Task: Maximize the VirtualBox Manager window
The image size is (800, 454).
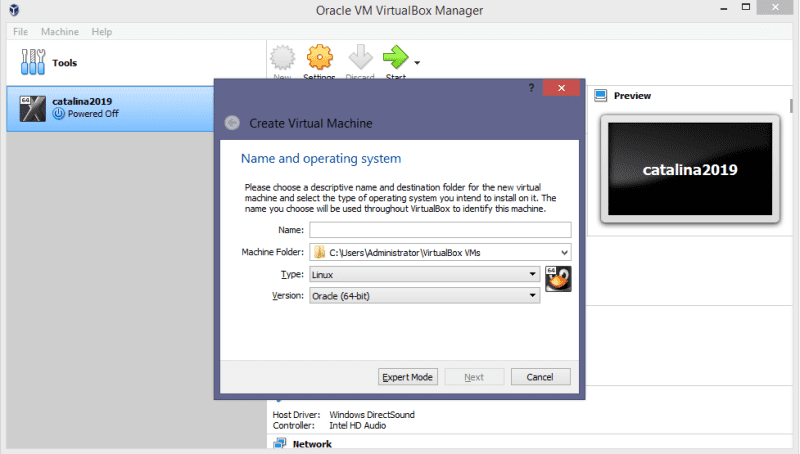Action: tap(745, 7)
